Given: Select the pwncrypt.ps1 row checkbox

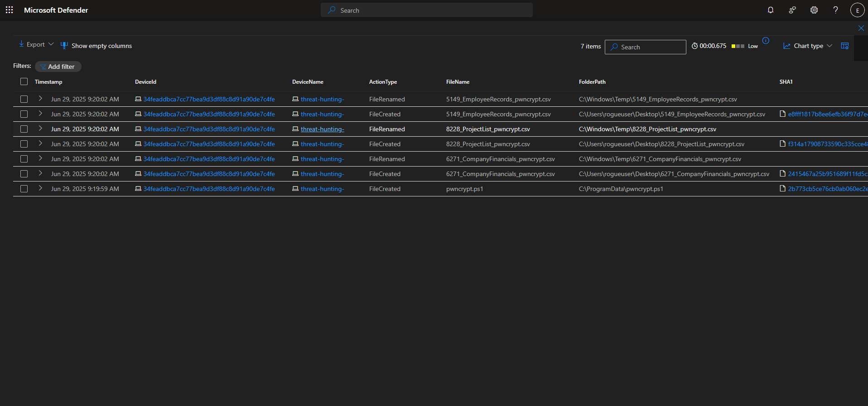Looking at the screenshot, I should (x=24, y=189).
